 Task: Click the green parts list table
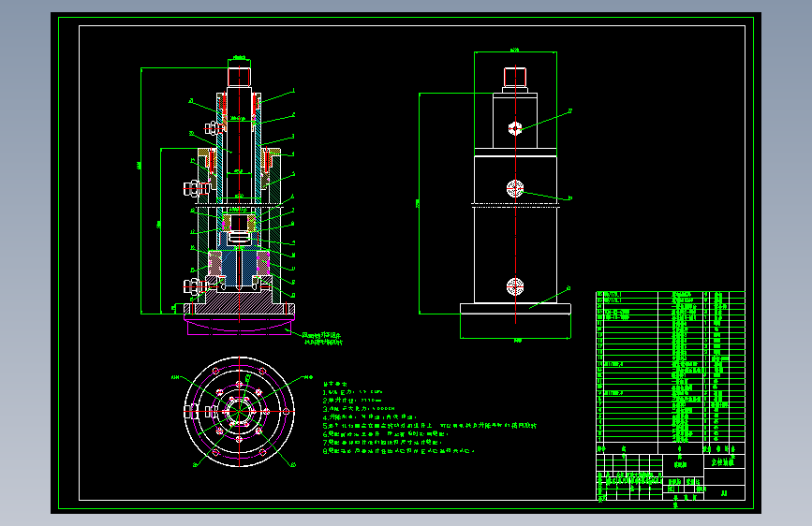point(670,373)
